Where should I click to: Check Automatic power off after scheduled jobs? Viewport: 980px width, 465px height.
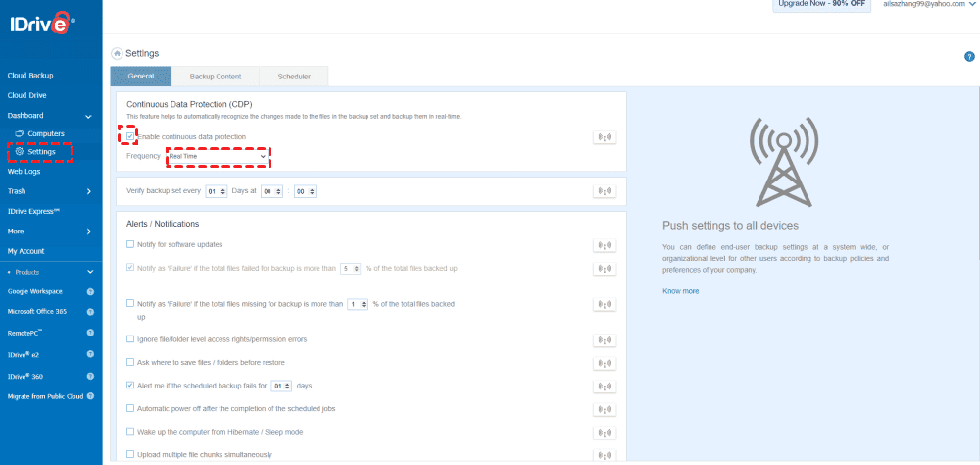pyautogui.click(x=130, y=408)
